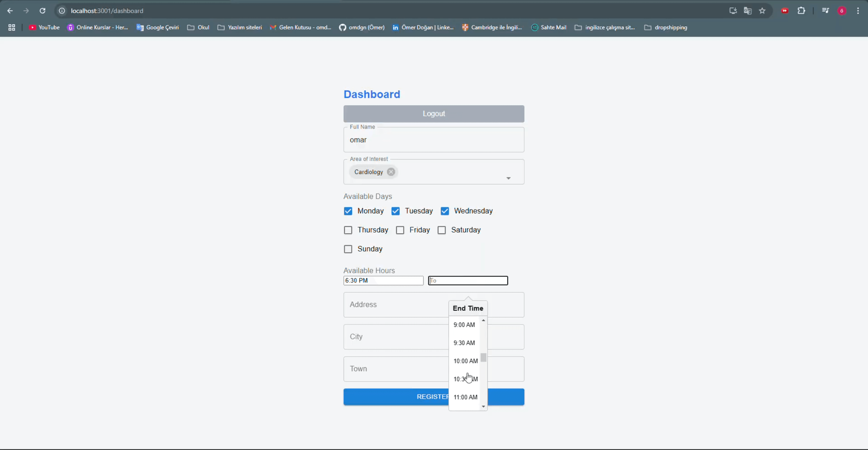This screenshot has width=868, height=450.
Task: Click the browser reload icon
Action: pos(42,11)
